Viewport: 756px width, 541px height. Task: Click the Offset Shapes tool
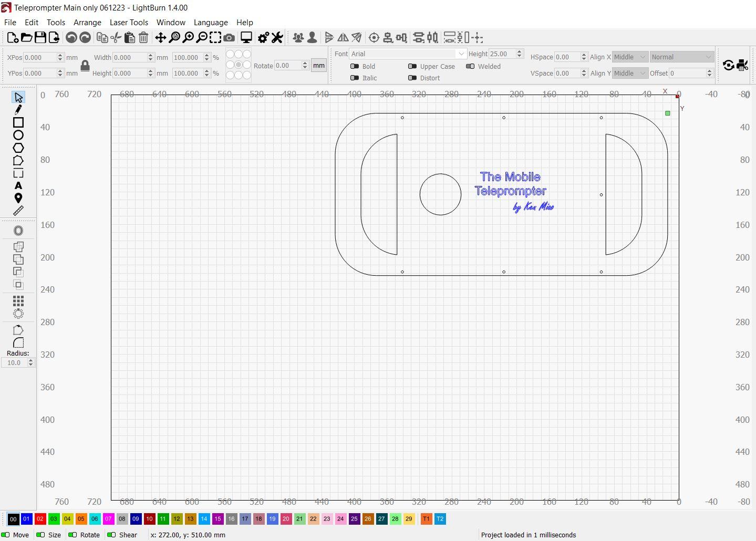click(18, 231)
